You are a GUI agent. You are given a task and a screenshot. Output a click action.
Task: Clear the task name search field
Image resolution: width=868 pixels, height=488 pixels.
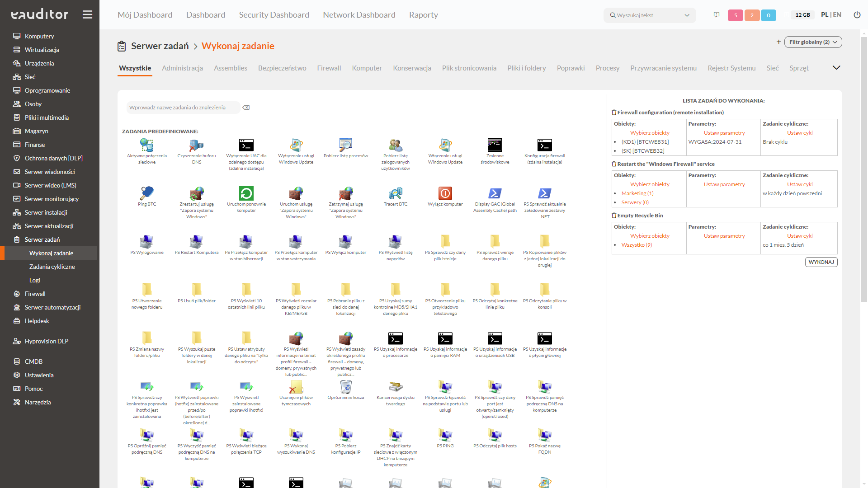click(246, 108)
